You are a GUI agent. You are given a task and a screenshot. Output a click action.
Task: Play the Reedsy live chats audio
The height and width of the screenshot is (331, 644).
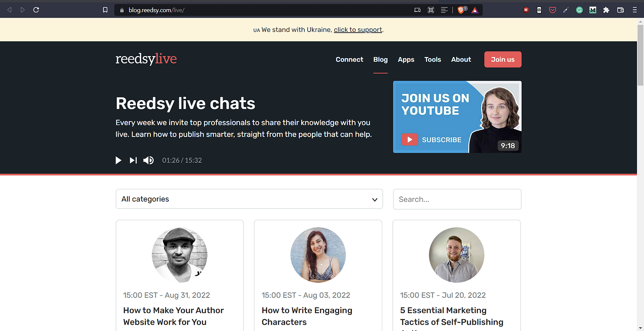(x=118, y=160)
